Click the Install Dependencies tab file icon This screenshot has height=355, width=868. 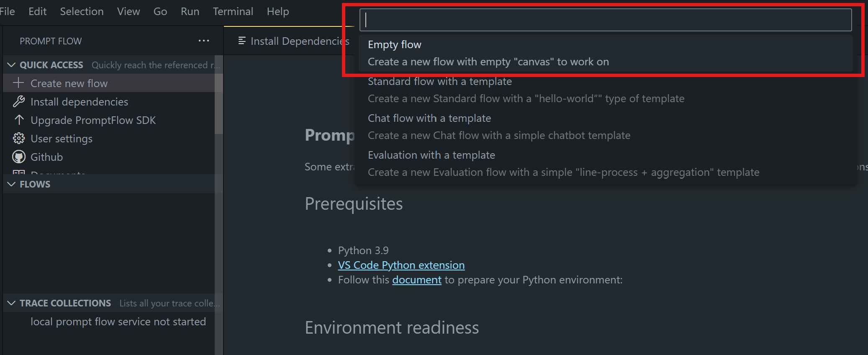click(242, 41)
